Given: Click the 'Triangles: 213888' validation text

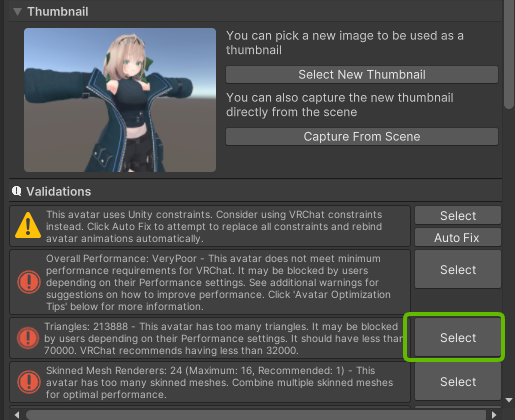Looking at the screenshot, I should coord(224,338).
